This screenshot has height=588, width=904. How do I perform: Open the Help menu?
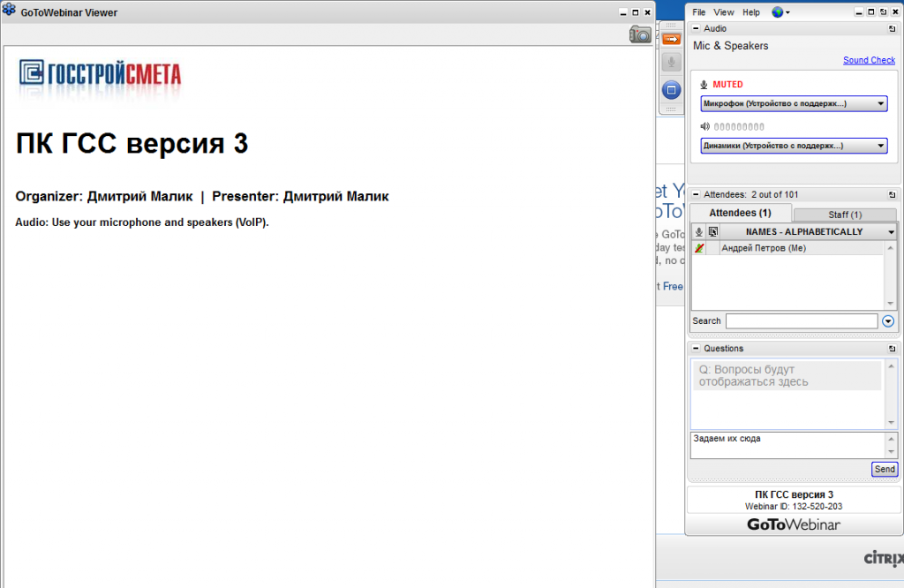[750, 12]
